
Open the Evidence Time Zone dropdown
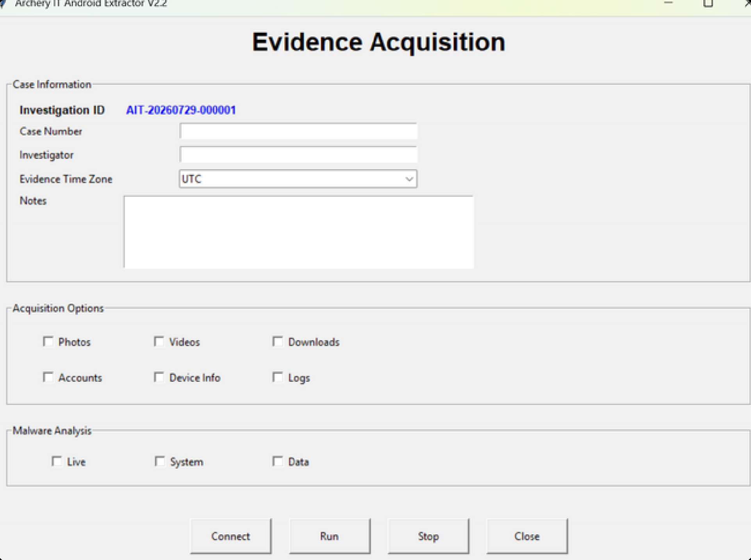coord(298,179)
